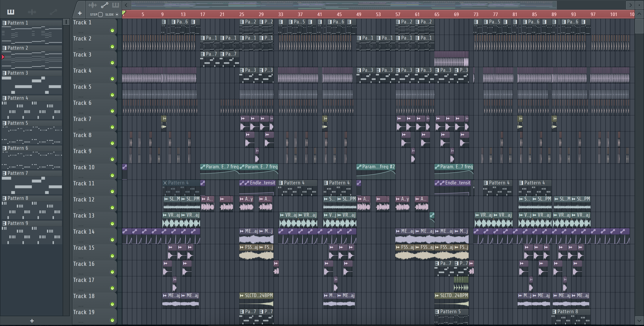Mute Track 10 with its green LED
Screen dimensions: 644x326
(112, 175)
